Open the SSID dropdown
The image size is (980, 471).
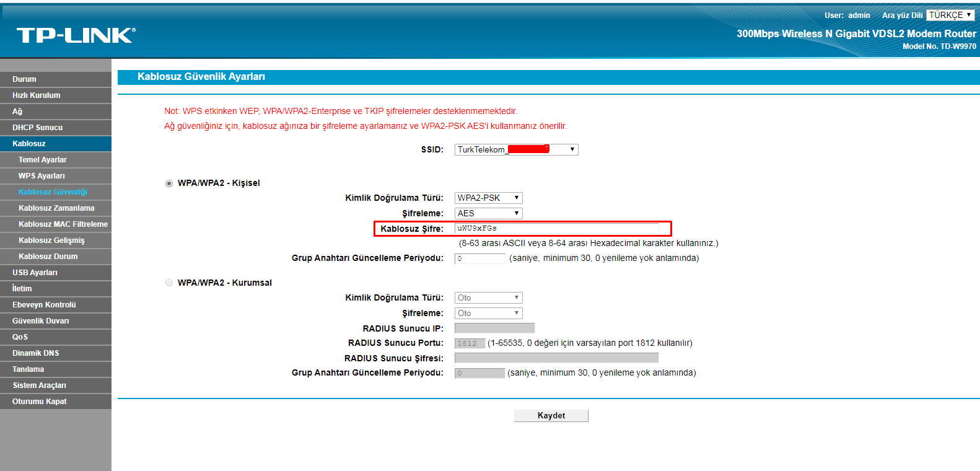click(516, 149)
